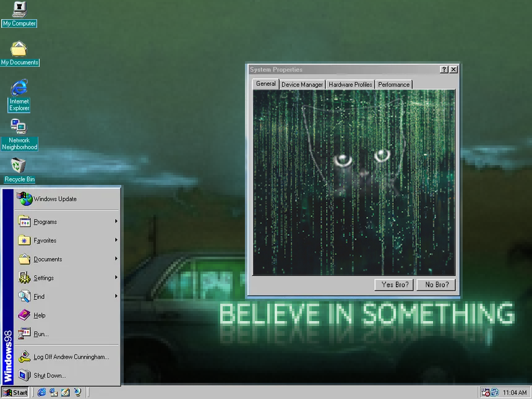Image resolution: width=532 pixels, height=399 pixels.
Task: Select the Internet Explorer desktop shortcut
Action: (x=19, y=95)
